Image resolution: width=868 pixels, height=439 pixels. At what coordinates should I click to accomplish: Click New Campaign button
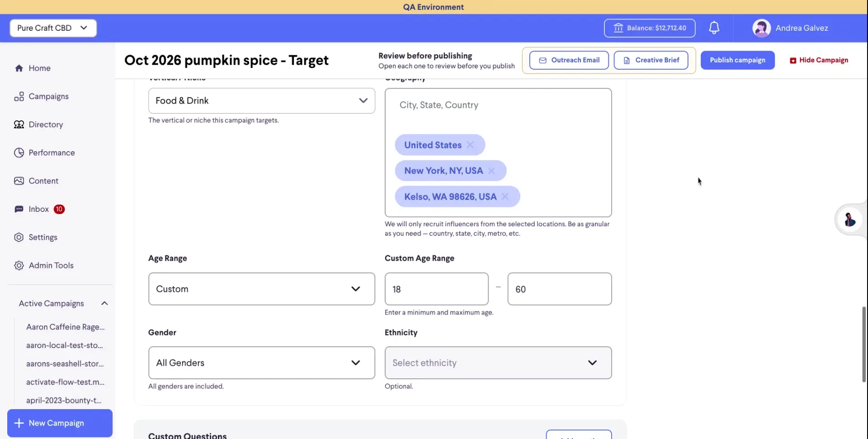point(60,423)
